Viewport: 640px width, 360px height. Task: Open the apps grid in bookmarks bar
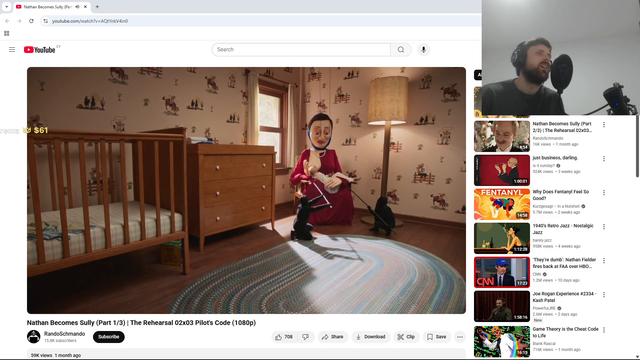click(x=7, y=33)
